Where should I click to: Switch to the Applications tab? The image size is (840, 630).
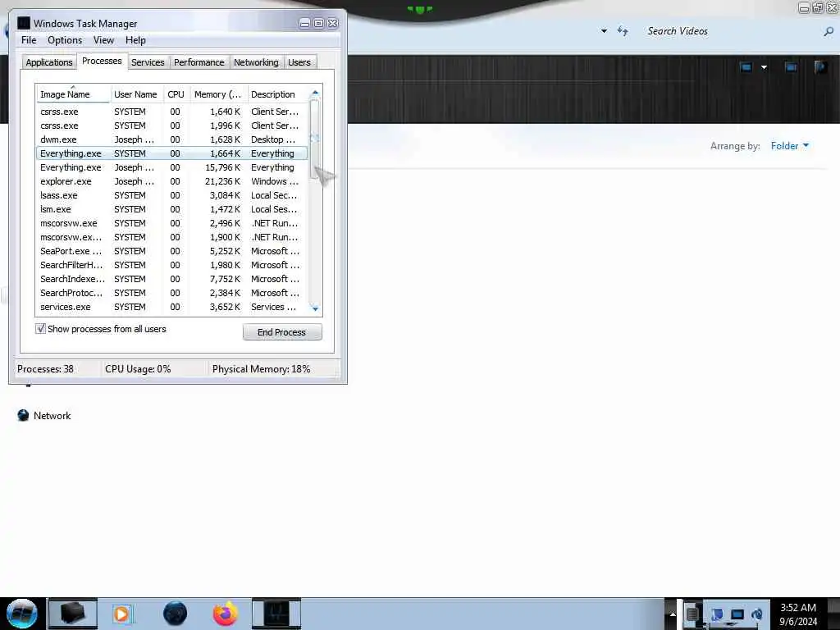[48, 62]
